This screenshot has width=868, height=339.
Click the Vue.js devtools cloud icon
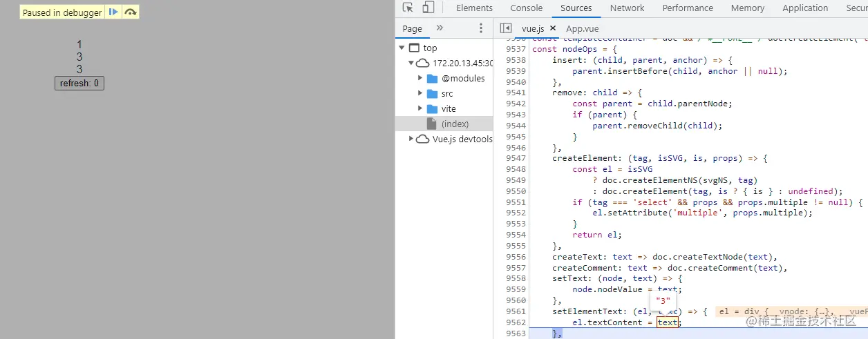pos(423,139)
